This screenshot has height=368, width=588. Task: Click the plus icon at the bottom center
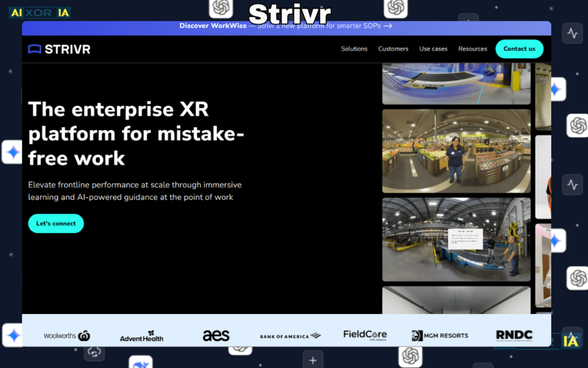tap(312, 359)
